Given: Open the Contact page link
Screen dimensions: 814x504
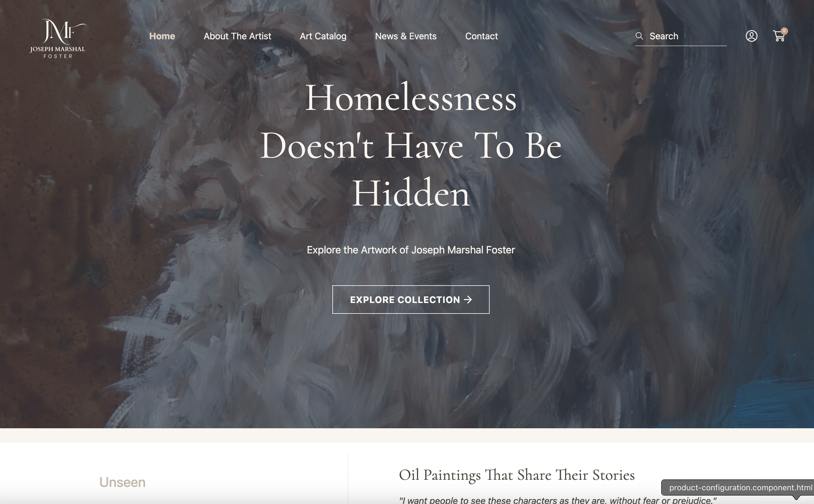Looking at the screenshot, I should (481, 36).
